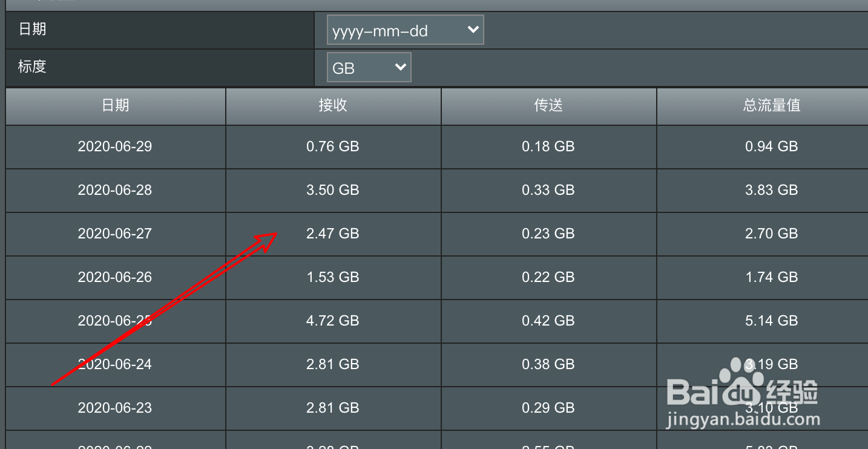Click the 2020-06-23 date cell

(x=115, y=408)
